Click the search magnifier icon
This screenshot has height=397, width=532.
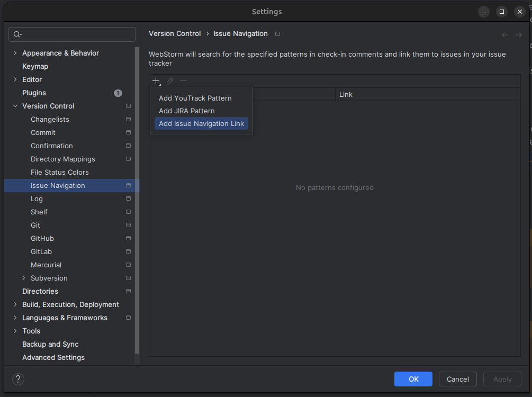coord(17,34)
